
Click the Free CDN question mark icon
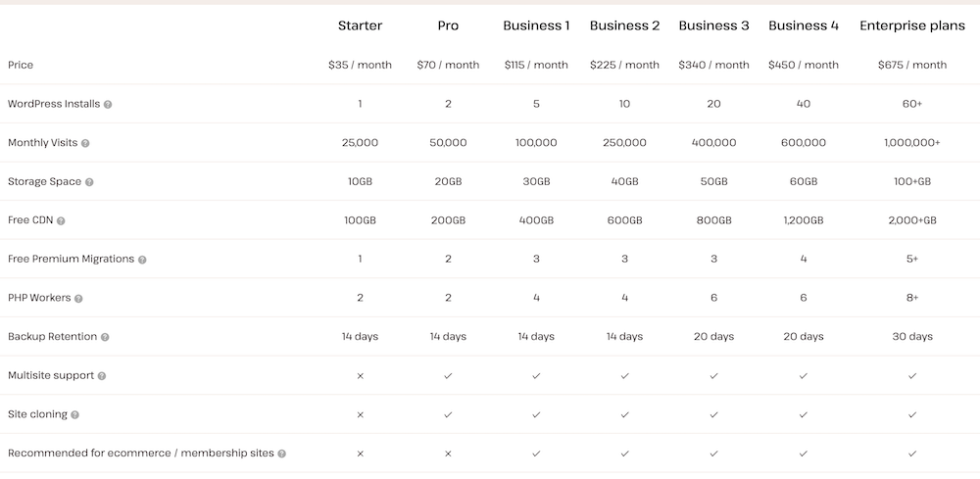(x=61, y=220)
